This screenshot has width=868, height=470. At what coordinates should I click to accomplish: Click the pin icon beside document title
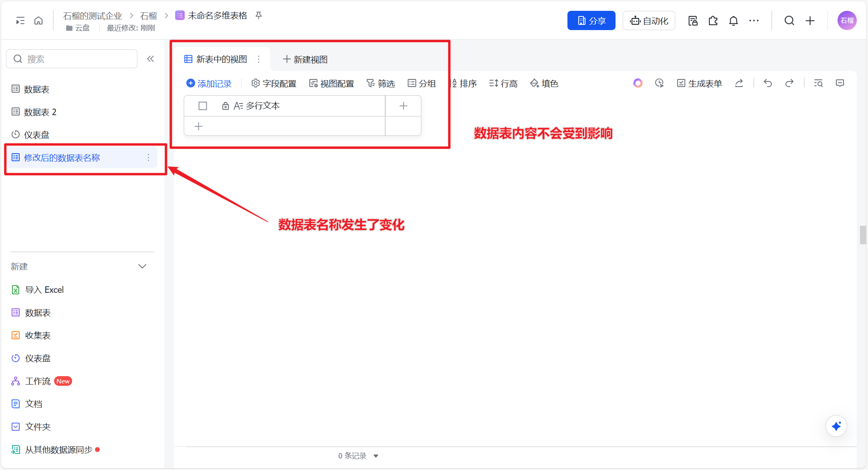[259, 16]
